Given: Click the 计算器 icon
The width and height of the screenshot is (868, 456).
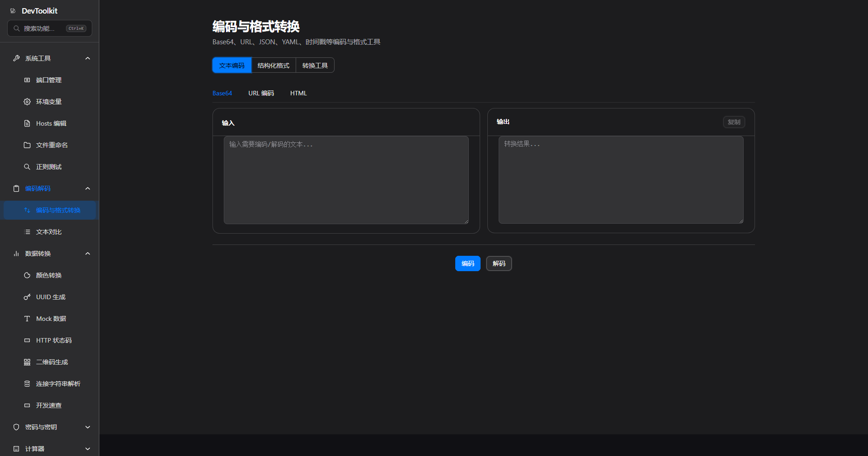Looking at the screenshot, I should click(16, 449).
